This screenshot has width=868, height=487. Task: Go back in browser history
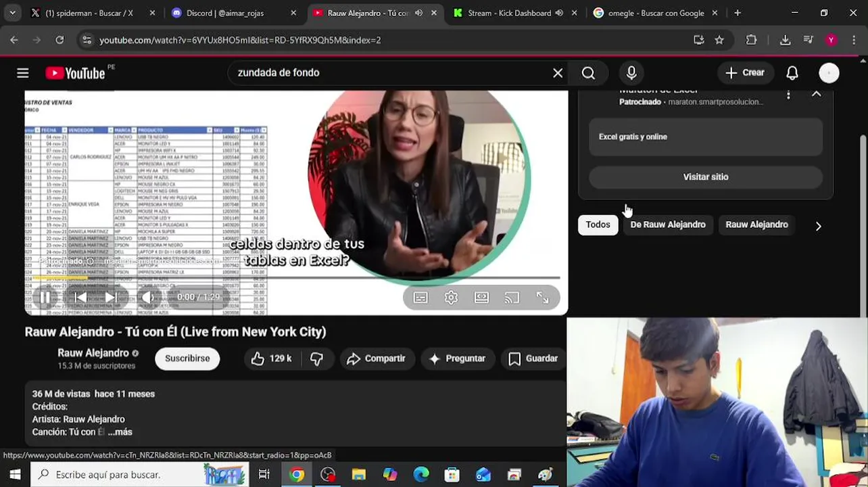(14, 40)
